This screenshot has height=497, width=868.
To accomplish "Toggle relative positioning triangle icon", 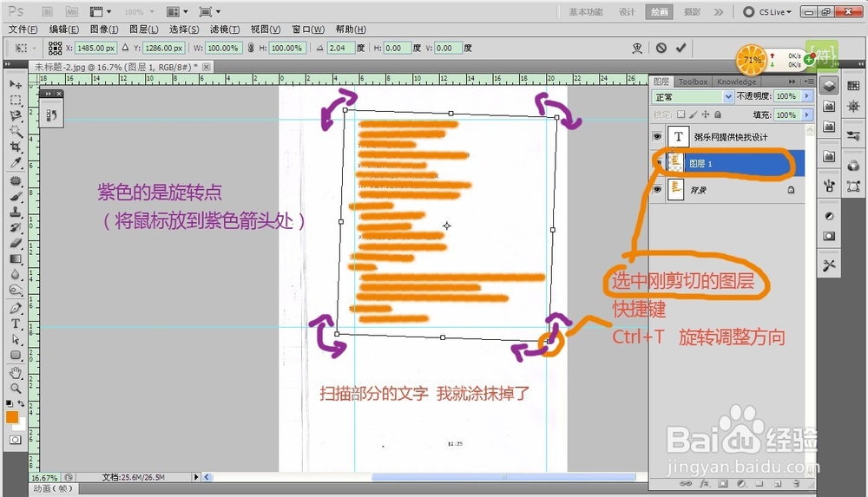I will coord(125,49).
